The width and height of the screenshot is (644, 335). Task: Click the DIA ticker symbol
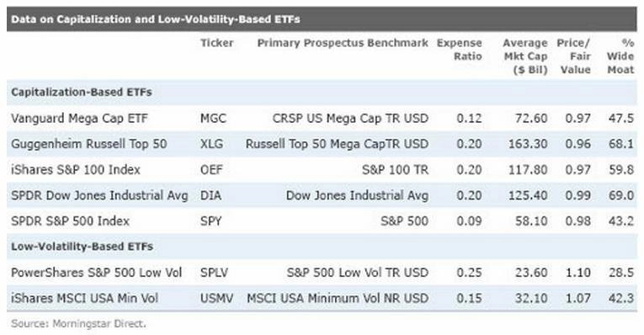(210, 195)
